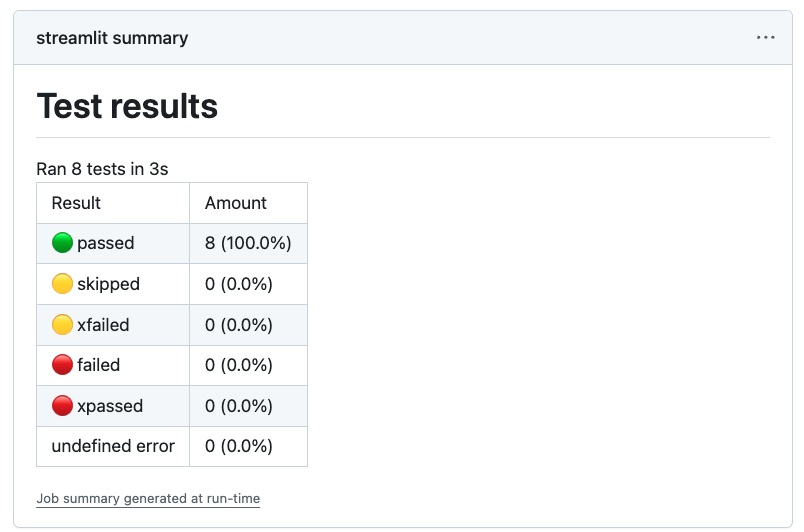Screen dimensions: 804x532
Task: Click the red failed status icon
Action: pos(63,365)
